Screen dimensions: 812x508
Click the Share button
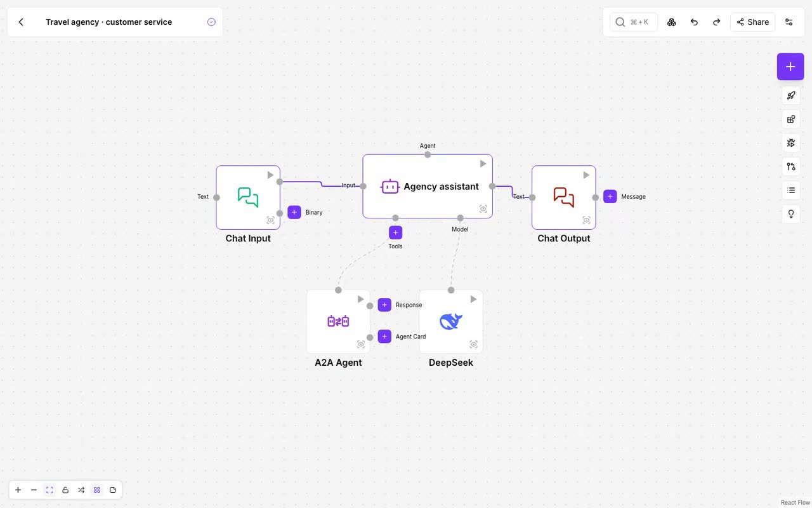[752, 22]
